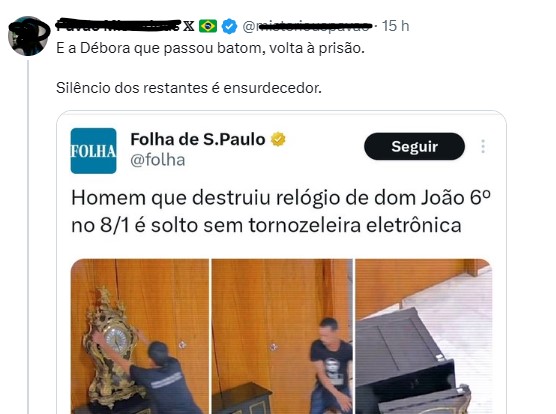Click the line "Silêncio dos restantes é ensurdecedor"
The width and height of the screenshot is (556, 414).
pyautogui.click(x=189, y=88)
